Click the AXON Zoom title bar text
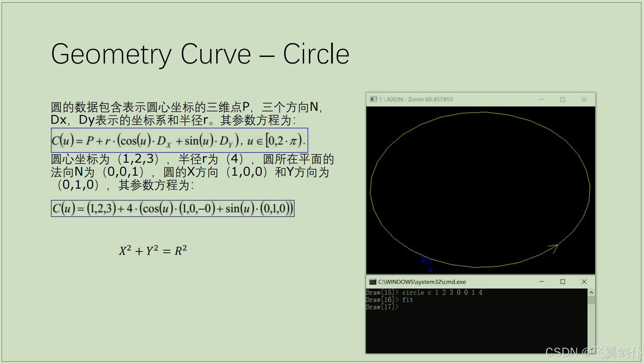Image resolution: width=644 pixels, height=363 pixels. point(415,99)
